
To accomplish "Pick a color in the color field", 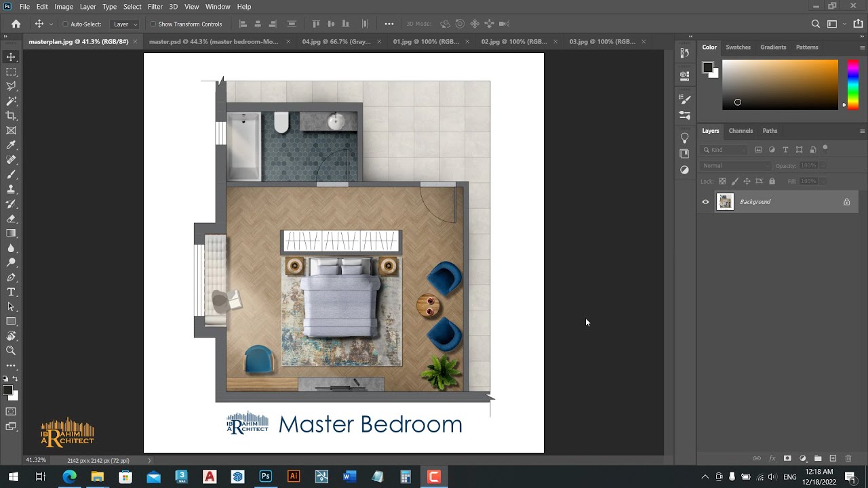I will coord(780,84).
